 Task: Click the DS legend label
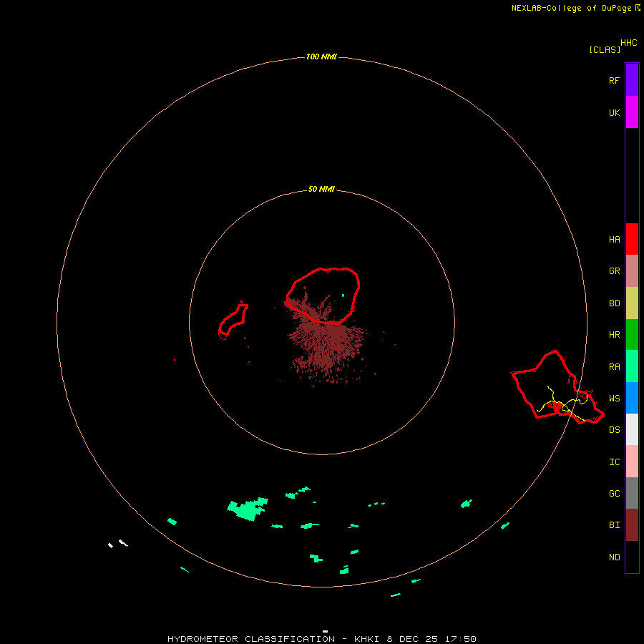coord(614,430)
